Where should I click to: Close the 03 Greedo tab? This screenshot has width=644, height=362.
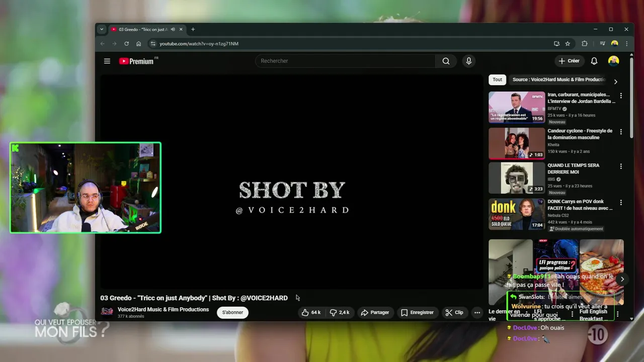[181, 29]
